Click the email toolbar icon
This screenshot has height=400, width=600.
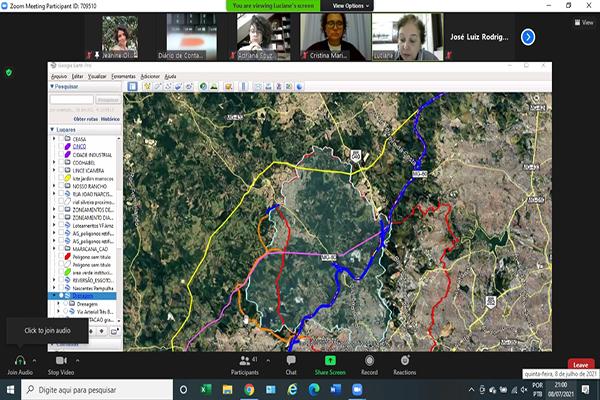point(258,87)
